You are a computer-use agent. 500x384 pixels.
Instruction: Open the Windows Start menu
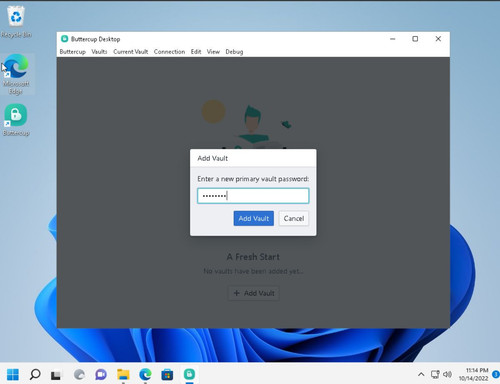(13, 374)
